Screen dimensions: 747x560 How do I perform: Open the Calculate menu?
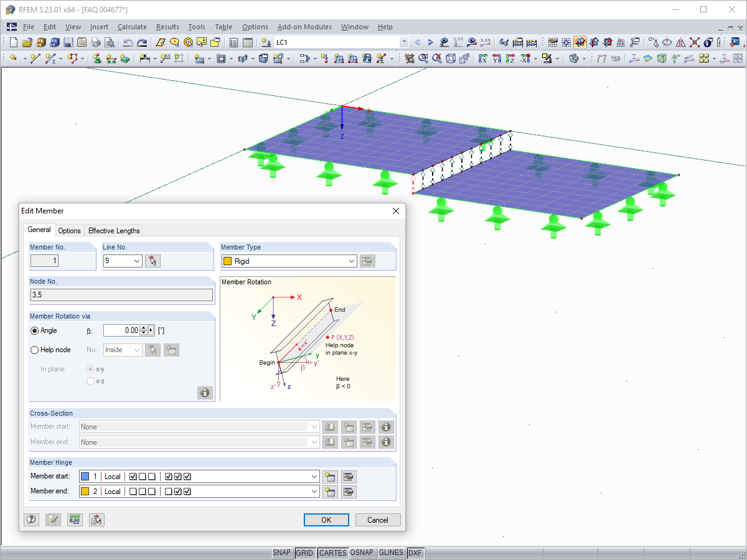(132, 27)
